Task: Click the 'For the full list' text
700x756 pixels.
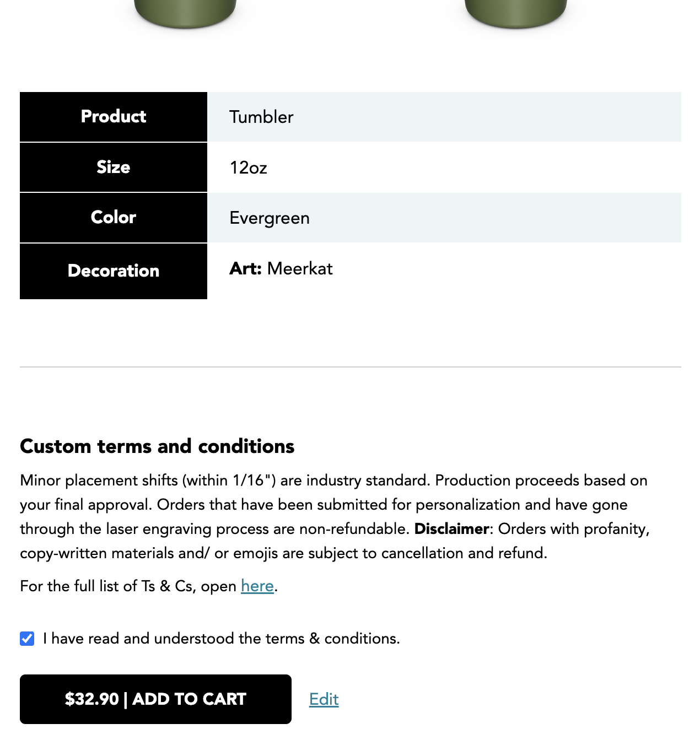Action: point(128,586)
